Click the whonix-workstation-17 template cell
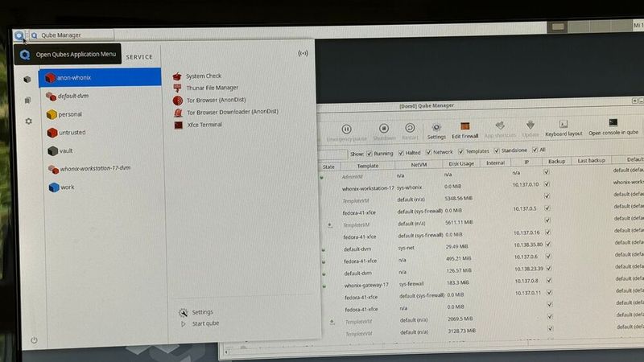 point(368,188)
